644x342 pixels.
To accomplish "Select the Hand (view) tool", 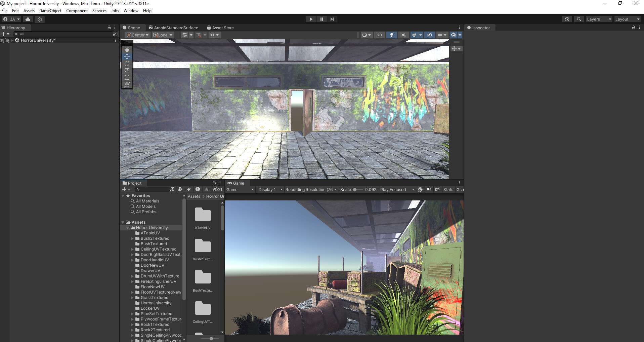I will [127, 49].
